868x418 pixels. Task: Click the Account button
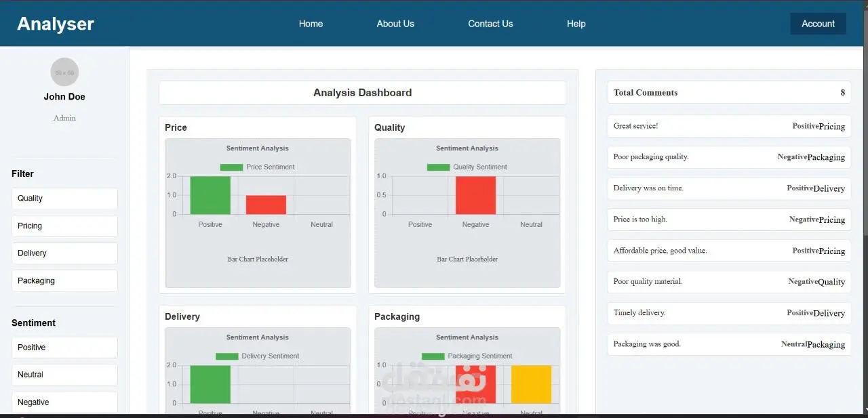(818, 24)
